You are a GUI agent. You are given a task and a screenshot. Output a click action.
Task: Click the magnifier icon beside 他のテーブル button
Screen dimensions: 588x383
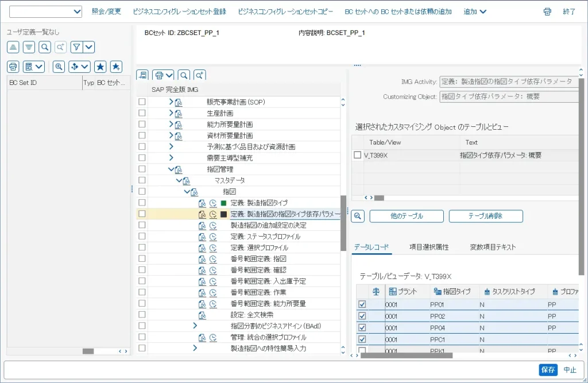pyautogui.click(x=358, y=216)
